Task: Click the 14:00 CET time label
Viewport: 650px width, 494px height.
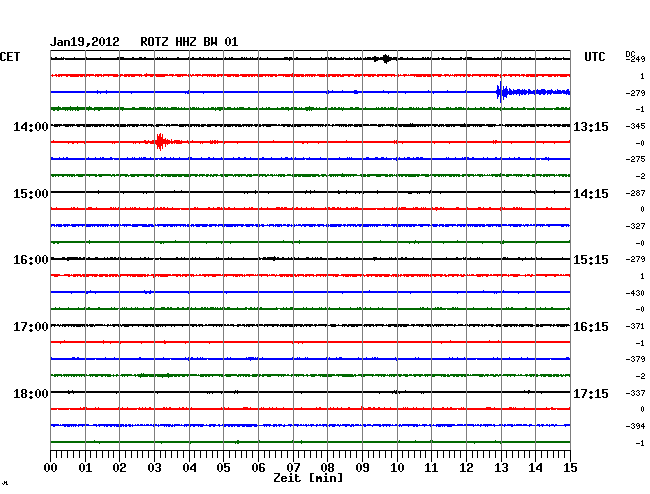Action: click(31, 126)
